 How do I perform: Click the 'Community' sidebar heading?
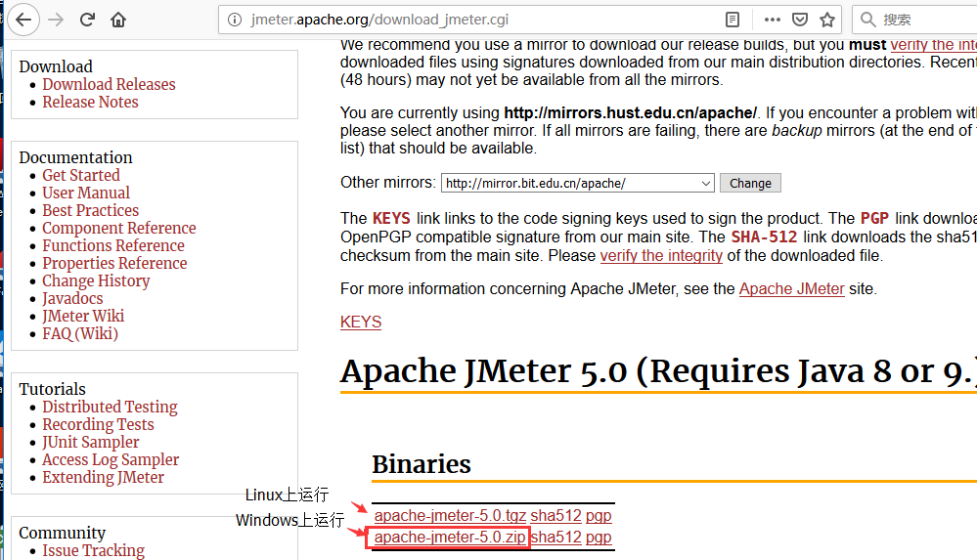pos(63,533)
